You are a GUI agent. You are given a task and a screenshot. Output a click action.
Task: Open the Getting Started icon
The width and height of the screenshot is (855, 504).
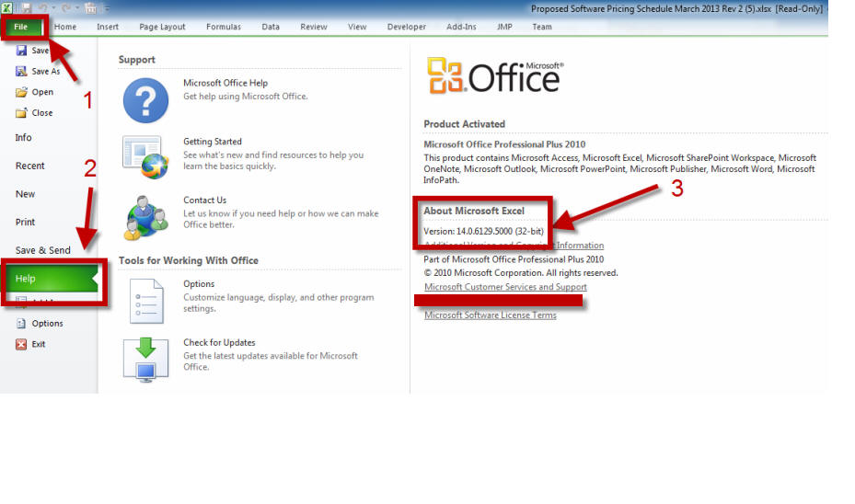(x=145, y=156)
